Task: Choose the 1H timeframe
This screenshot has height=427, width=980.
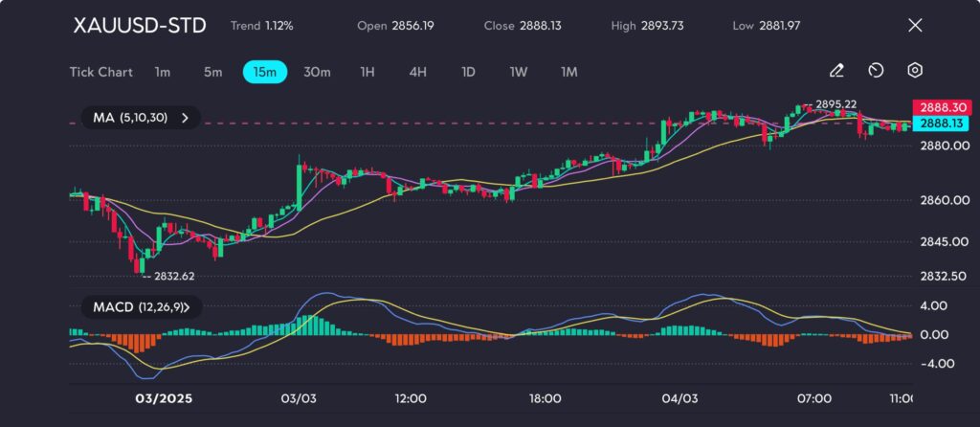Action: click(367, 72)
